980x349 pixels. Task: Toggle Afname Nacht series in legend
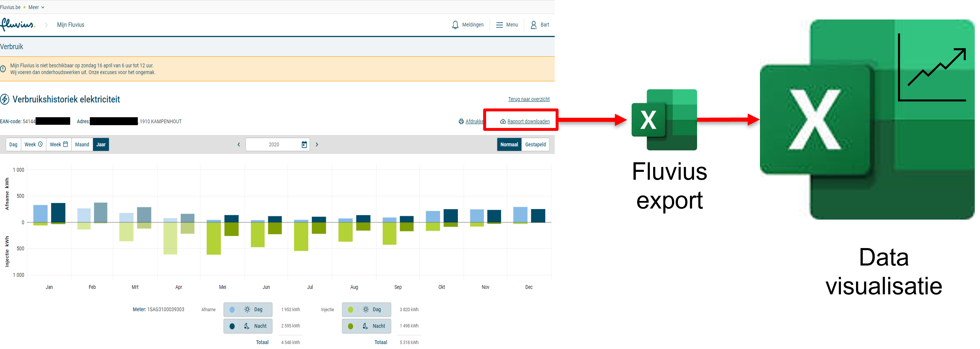[x=248, y=326]
